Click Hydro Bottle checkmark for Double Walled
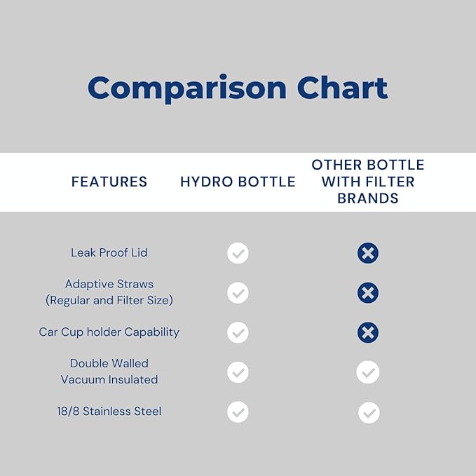Image resolution: width=476 pixels, height=476 pixels. pos(238,372)
